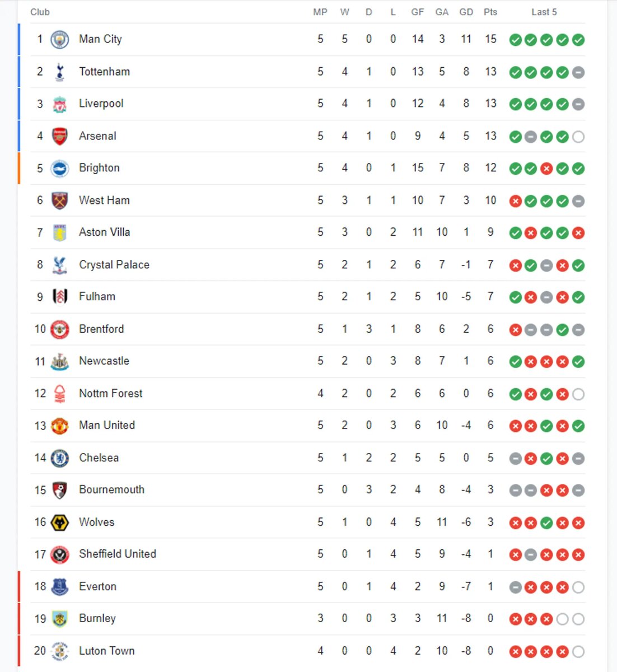
Task: Click Man City's most recent win checkmark
Action: point(578,40)
